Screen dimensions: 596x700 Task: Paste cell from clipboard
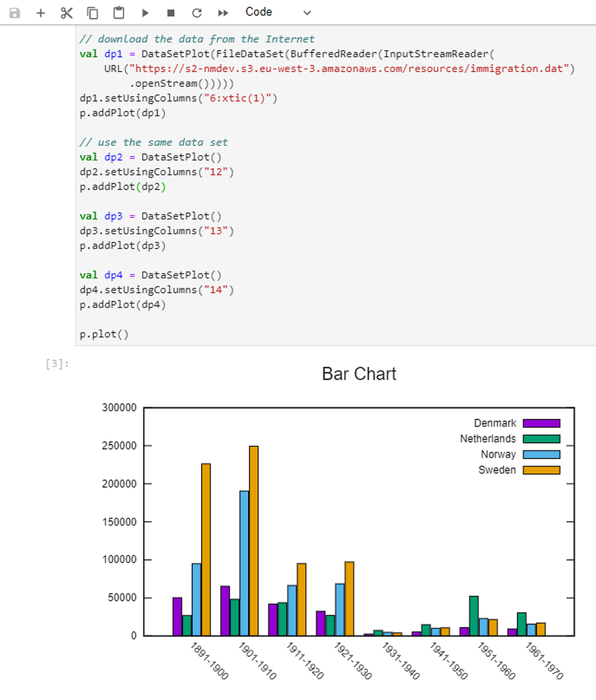pos(119,13)
